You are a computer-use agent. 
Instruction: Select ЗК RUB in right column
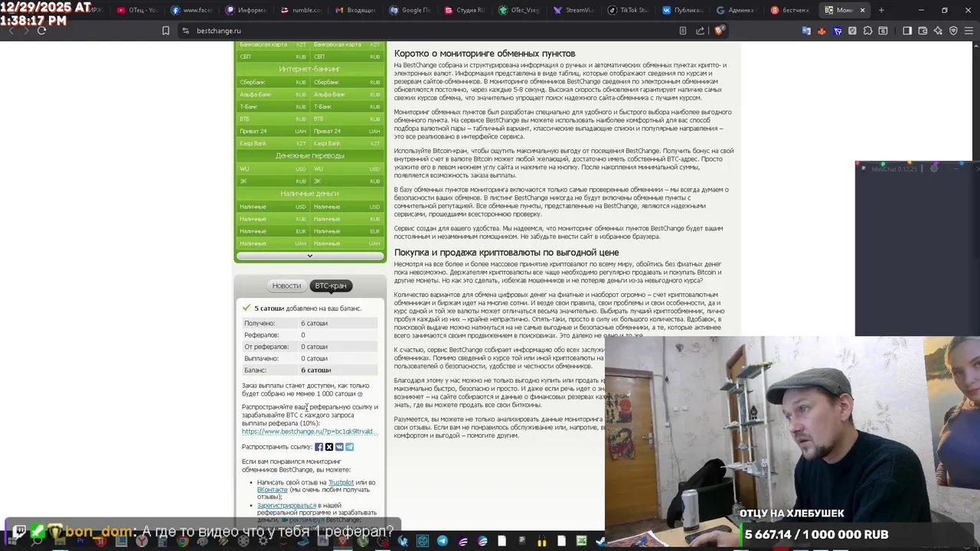tap(347, 181)
